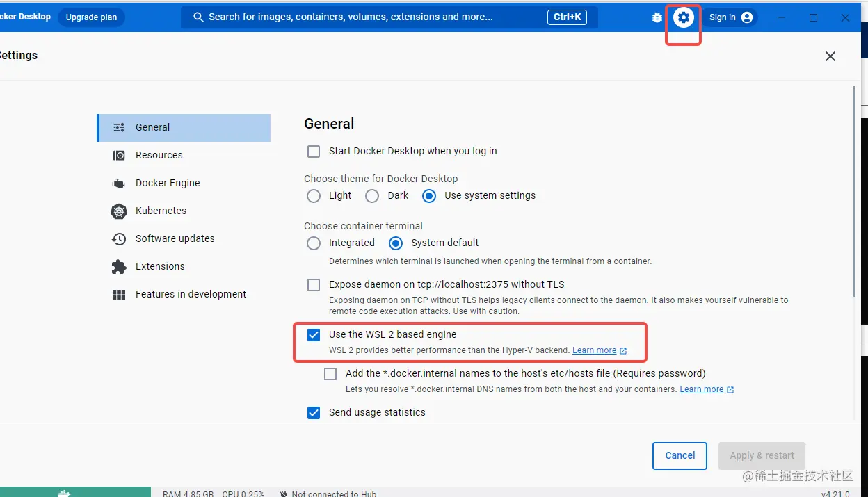Select the Dark theme radio button
868x497 pixels.
coord(372,196)
